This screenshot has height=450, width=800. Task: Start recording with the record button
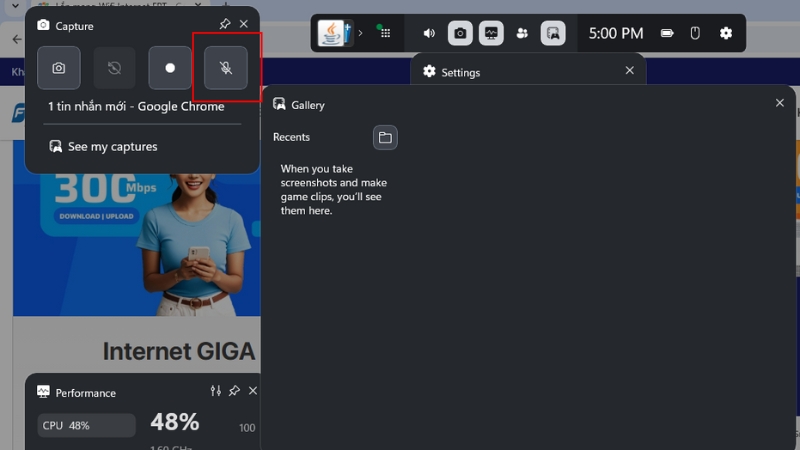170,68
